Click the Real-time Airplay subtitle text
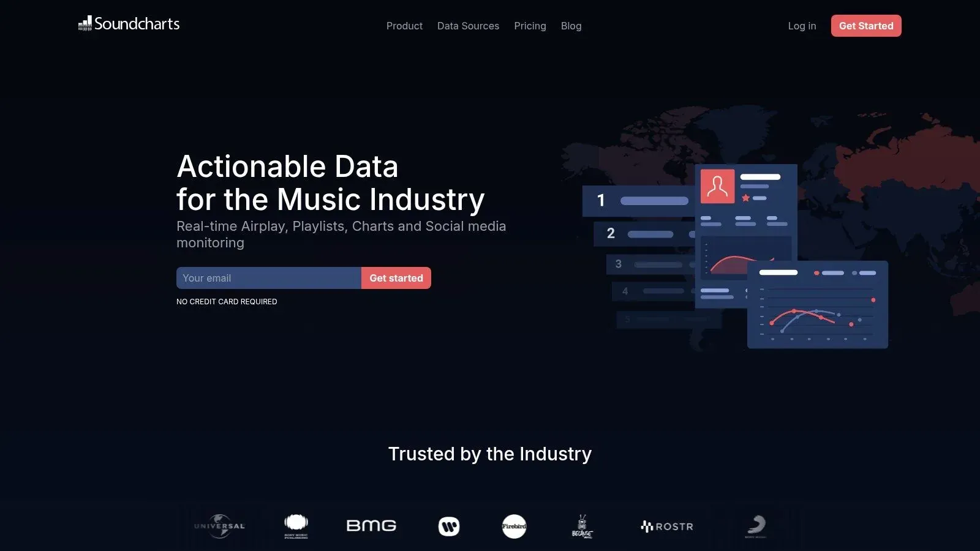The height and width of the screenshot is (551, 980). [x=341, y=234]
